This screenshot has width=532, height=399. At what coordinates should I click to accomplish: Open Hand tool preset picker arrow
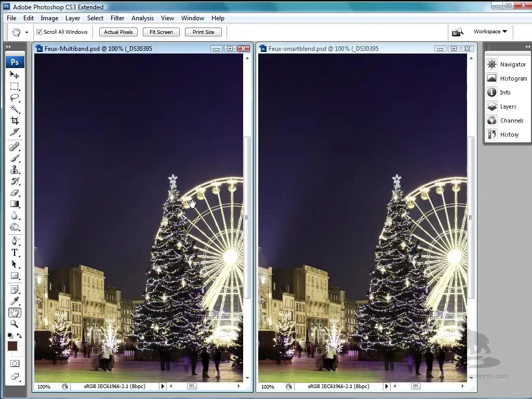coord(26,32)
